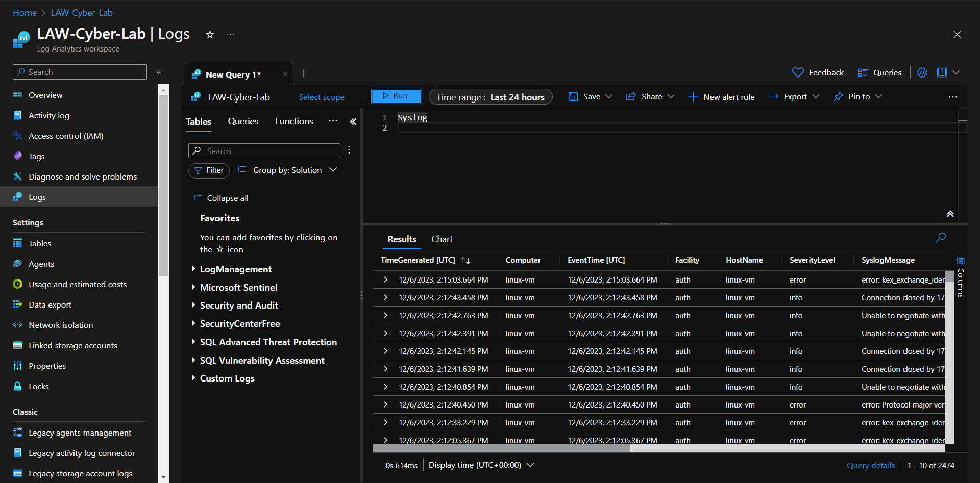Open Legacy storage account logs

pos(81,473)
